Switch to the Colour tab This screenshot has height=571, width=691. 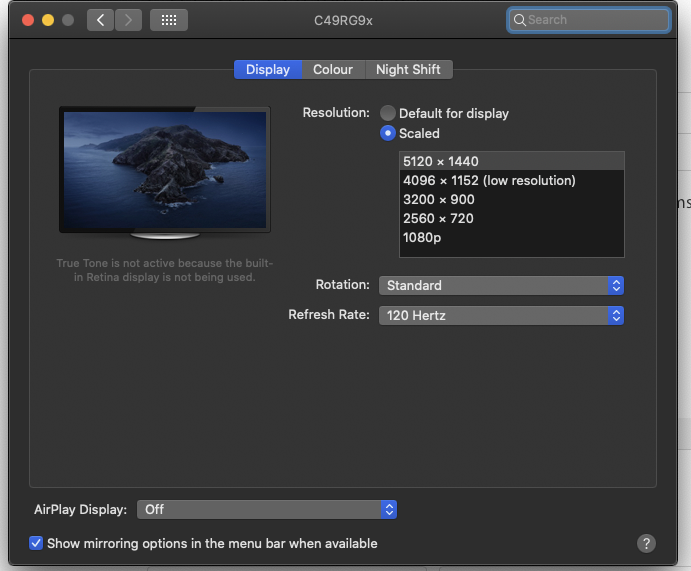click(x=333, y=70)
